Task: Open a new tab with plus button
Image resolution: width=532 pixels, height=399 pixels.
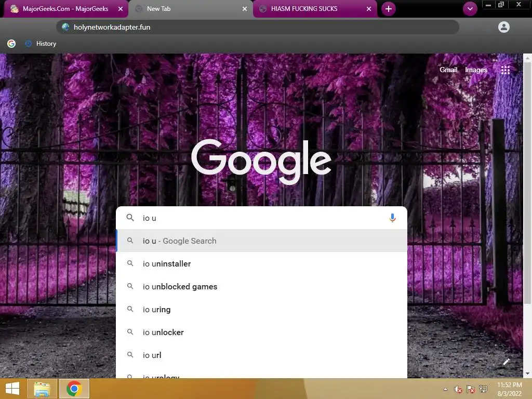Action: pos(389,9)
